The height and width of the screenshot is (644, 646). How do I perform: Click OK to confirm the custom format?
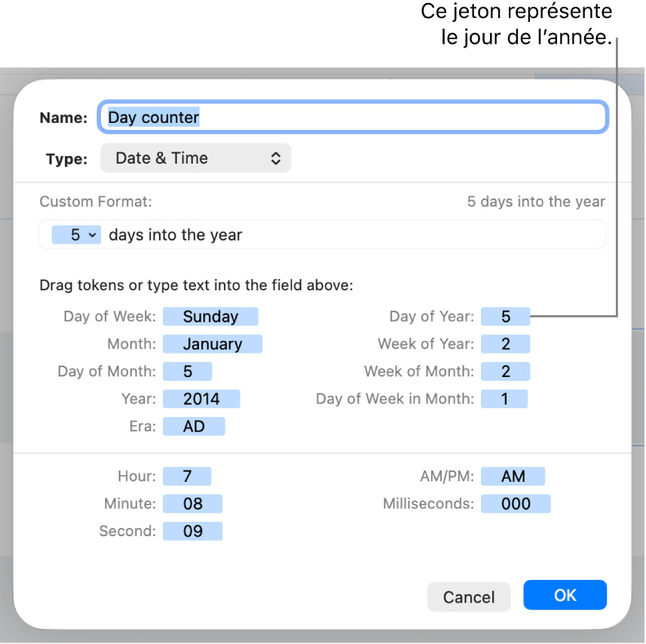pos(564,595)
